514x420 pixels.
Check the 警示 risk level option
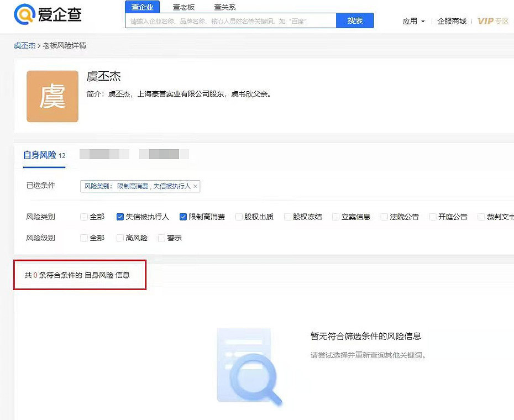[x=161, y=238]
